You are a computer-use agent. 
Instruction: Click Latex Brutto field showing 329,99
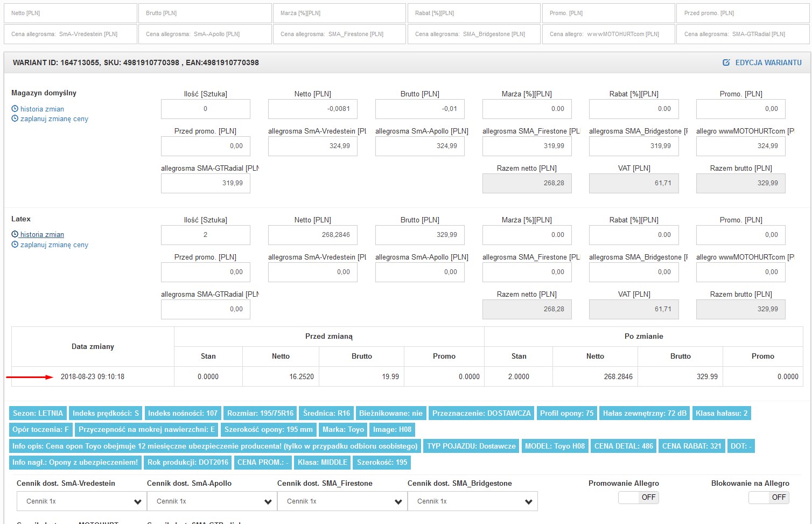coord(419,235)
